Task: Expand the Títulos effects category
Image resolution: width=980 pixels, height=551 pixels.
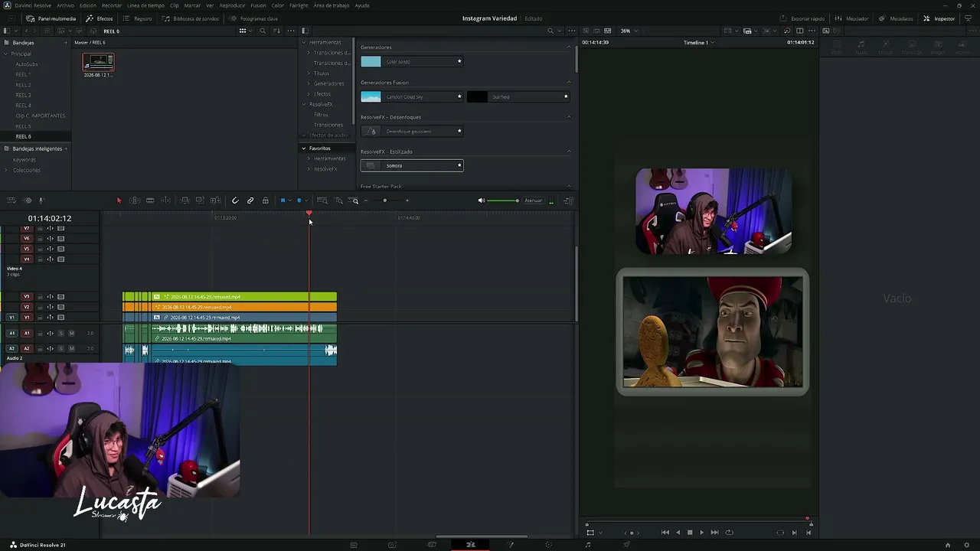Action: (x=309, y=73)
